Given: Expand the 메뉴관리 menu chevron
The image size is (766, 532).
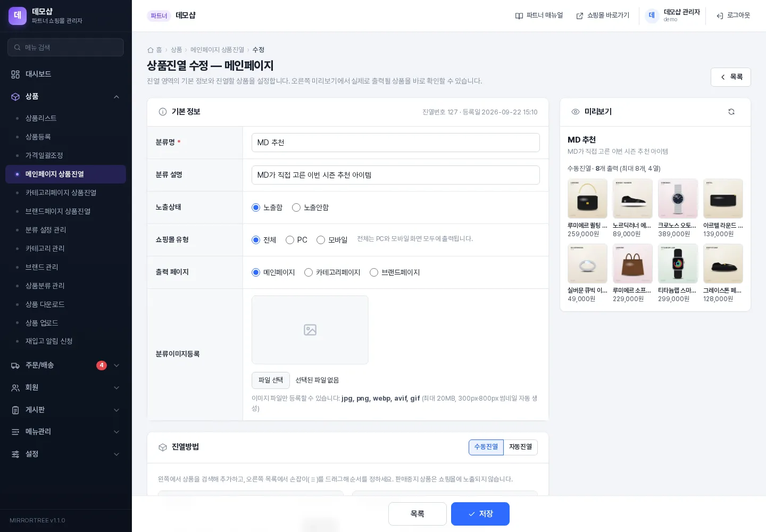Looking at the screenshot, I should click(x=116, y=432).
